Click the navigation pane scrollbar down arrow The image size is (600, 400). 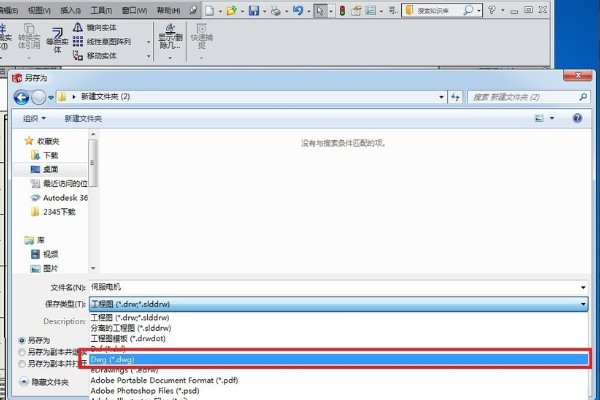(93, 268)
